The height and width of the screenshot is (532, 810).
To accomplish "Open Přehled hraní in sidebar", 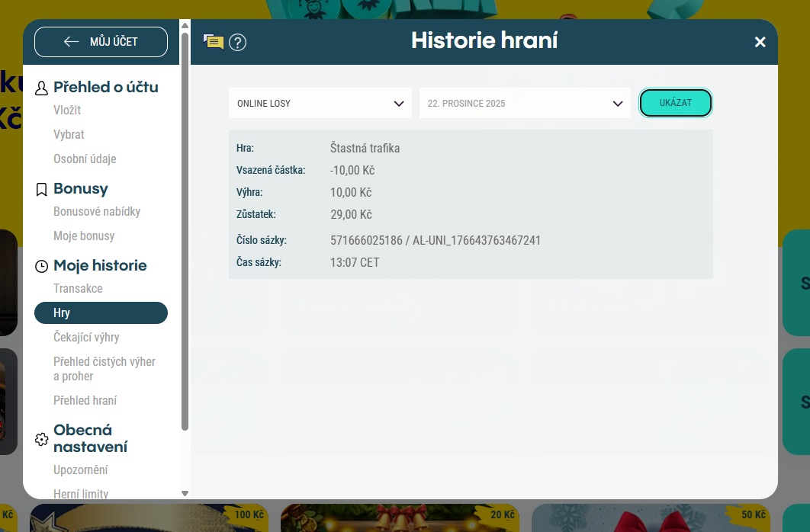I will 85,401.
